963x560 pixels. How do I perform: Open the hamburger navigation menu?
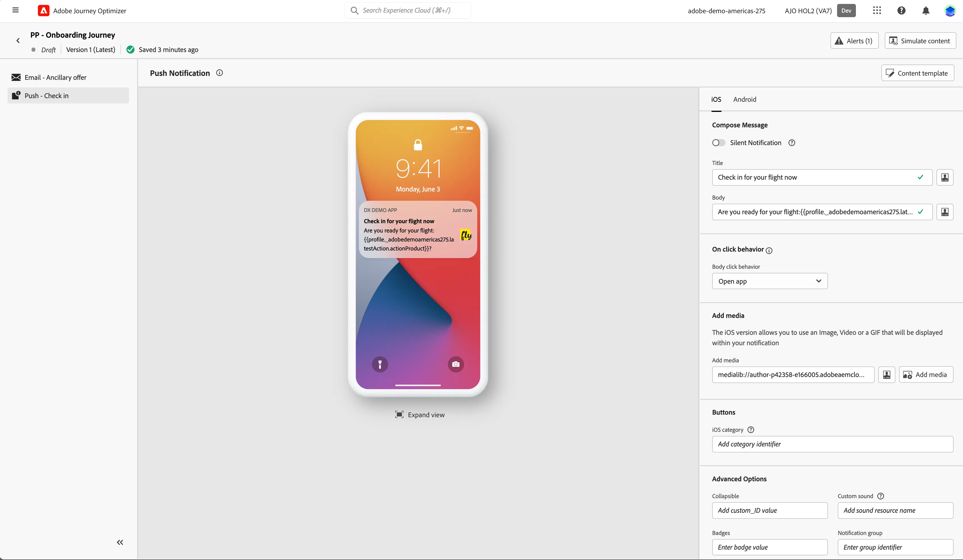[15, 10]
